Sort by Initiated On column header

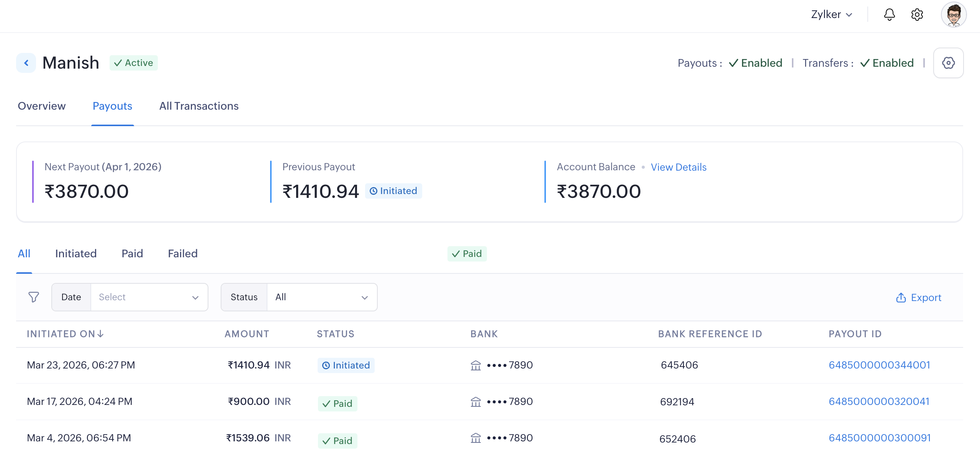pyautogui.click(x=65, y=334)
